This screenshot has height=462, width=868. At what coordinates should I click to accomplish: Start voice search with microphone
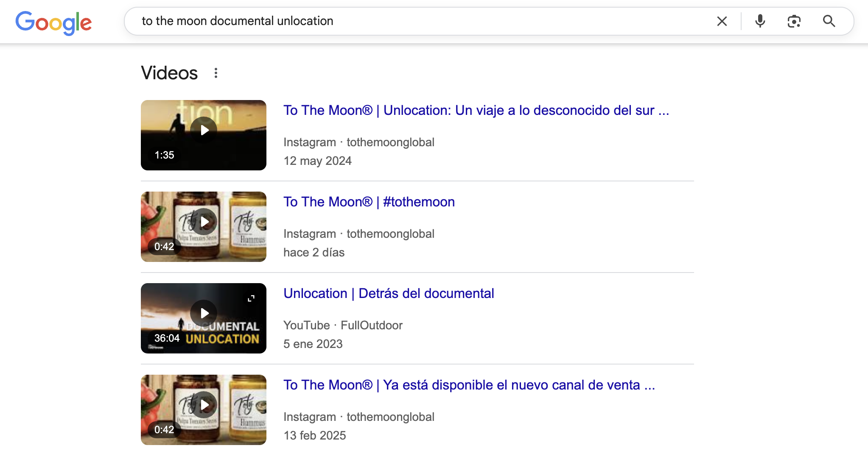(x=760, y=21)
